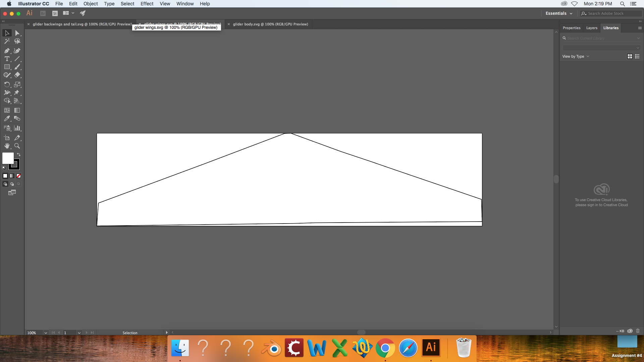Select the Selection tool (arrow)
The height and width of the screenshot is (362, 644).
coord(7,33)
